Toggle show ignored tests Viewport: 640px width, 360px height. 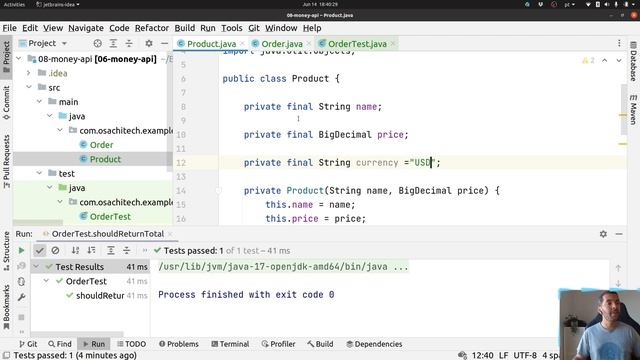tap(56, 251)
